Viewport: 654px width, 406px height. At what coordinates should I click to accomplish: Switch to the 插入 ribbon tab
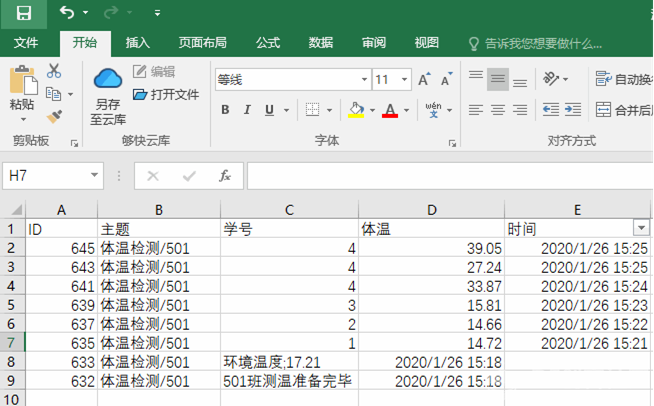coord(138,43)
